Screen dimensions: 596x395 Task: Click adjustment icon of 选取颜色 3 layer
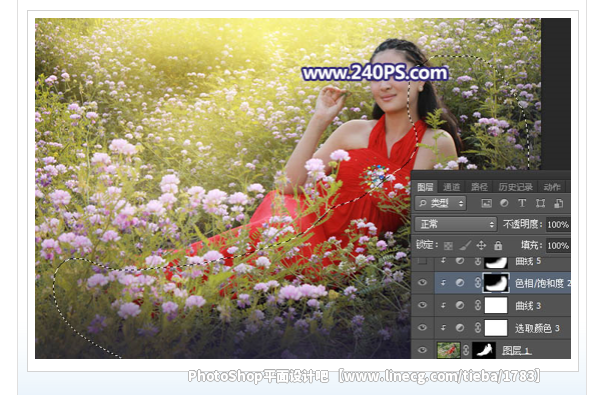[x=460, y=327]
